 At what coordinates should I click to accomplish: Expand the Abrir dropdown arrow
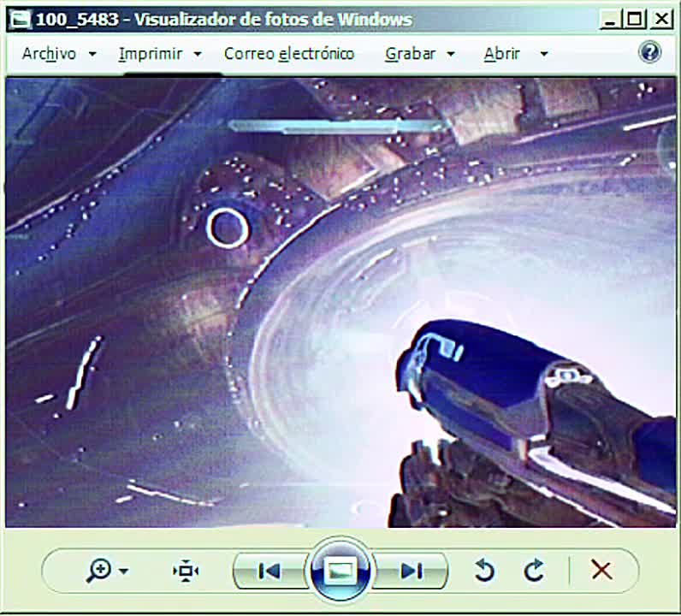(x=544, y=54)
